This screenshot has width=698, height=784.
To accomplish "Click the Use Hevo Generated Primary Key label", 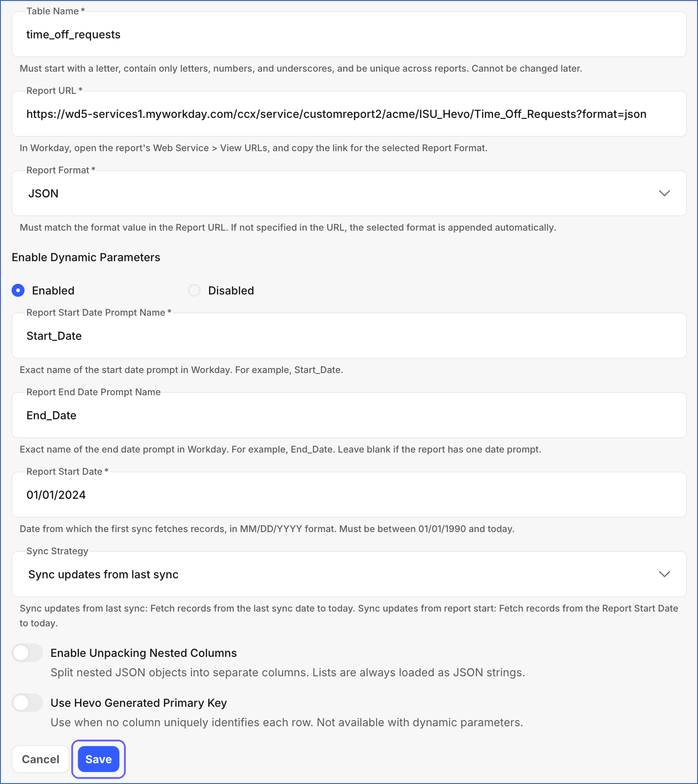I will (x=139, y=703).
